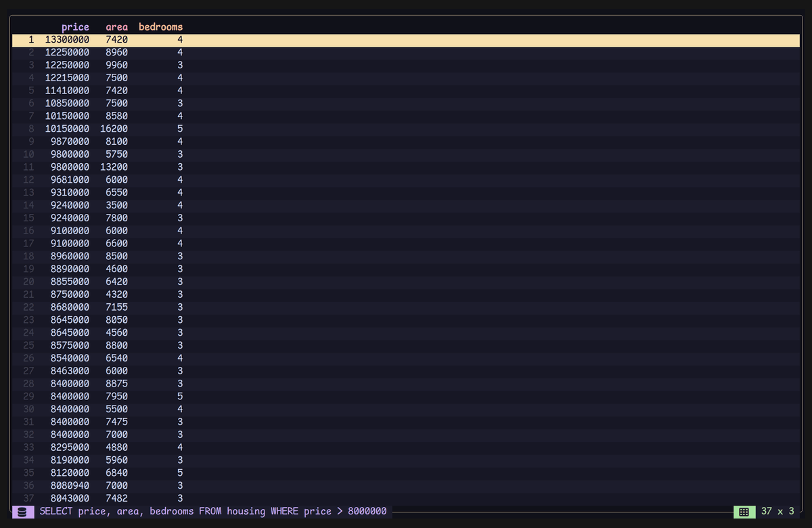Image resolution: width=812 pixels, height=528 pixels.
Task: Click price value 8960000
Action: pyautogui.click(x=70, y=257)
